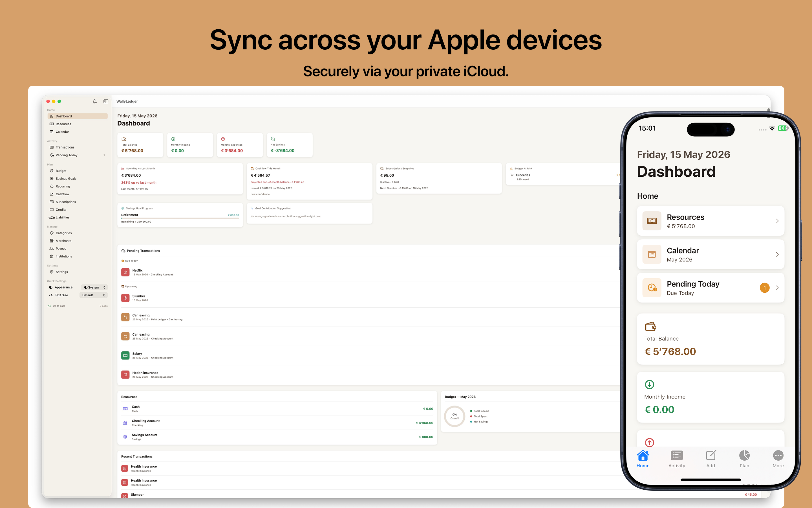Click the Netflix pending transaction icon

click(x=125, y=272)
